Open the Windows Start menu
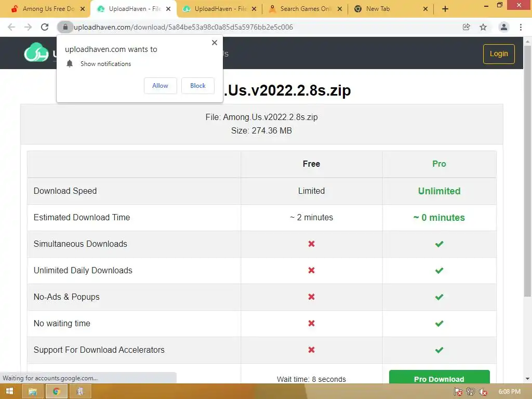 click(x=9, y=391)
